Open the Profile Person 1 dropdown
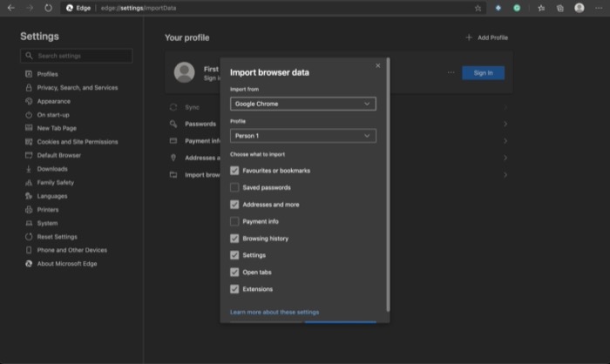Image resolution: width=610 pixels, height=364 pixels. tap(303, 136)
